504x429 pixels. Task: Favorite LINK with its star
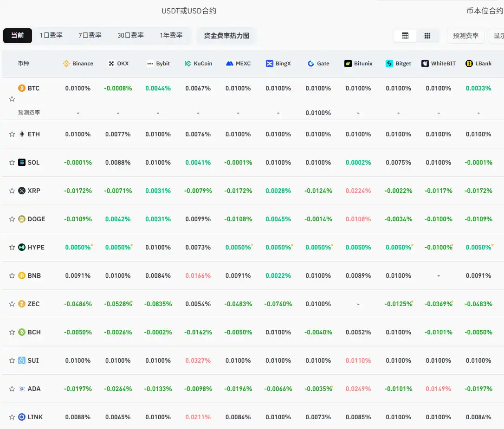click(12, 417)
